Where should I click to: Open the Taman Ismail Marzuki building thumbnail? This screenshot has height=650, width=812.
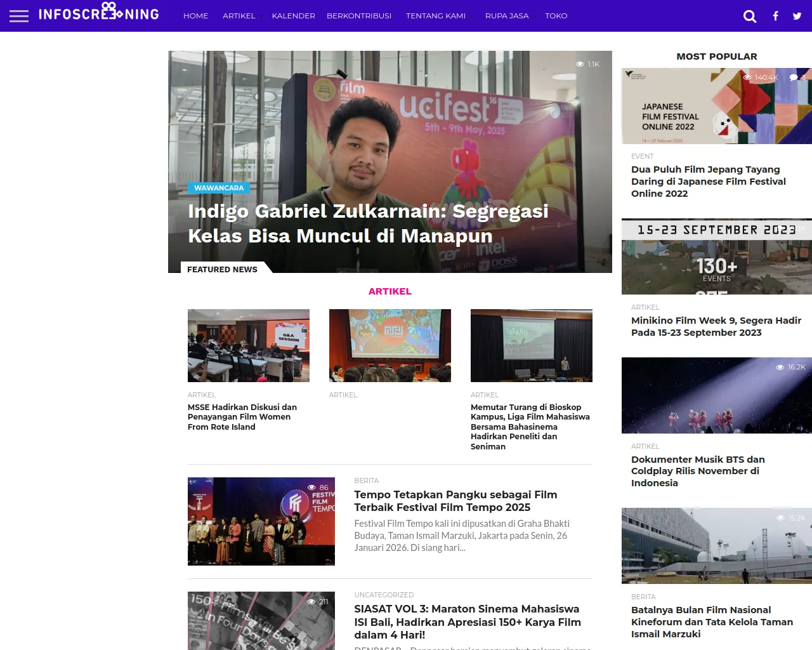[717, 546]
